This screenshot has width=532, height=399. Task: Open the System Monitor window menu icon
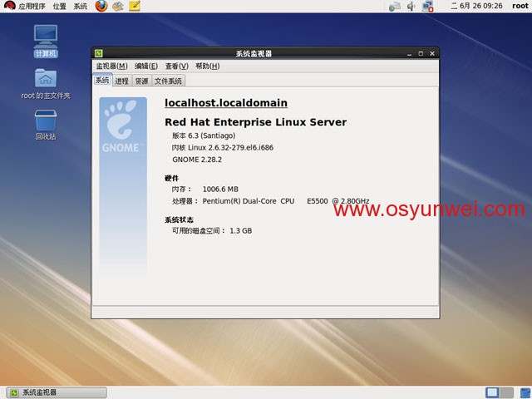(x=99, y=53)
